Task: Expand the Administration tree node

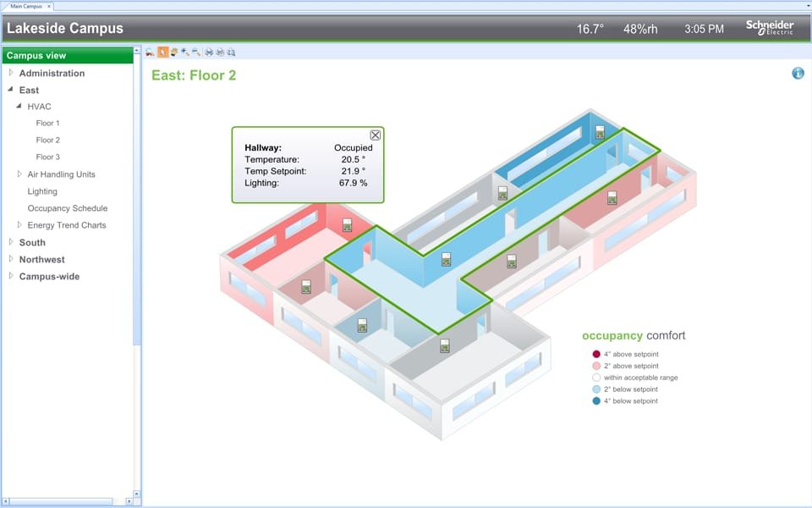Action: pos(12,73)
